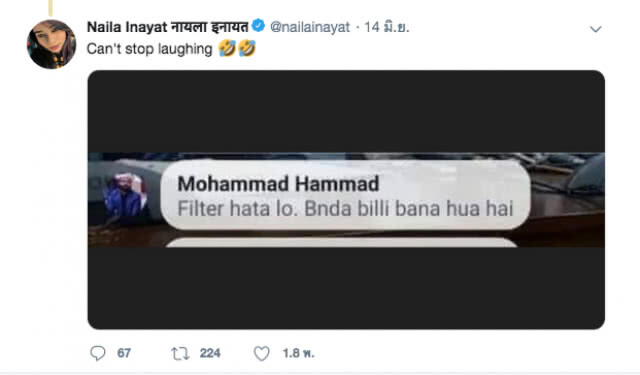Click the retweet arrows icon
Viewport: 640px width, 375px height.
click(180, 353)
